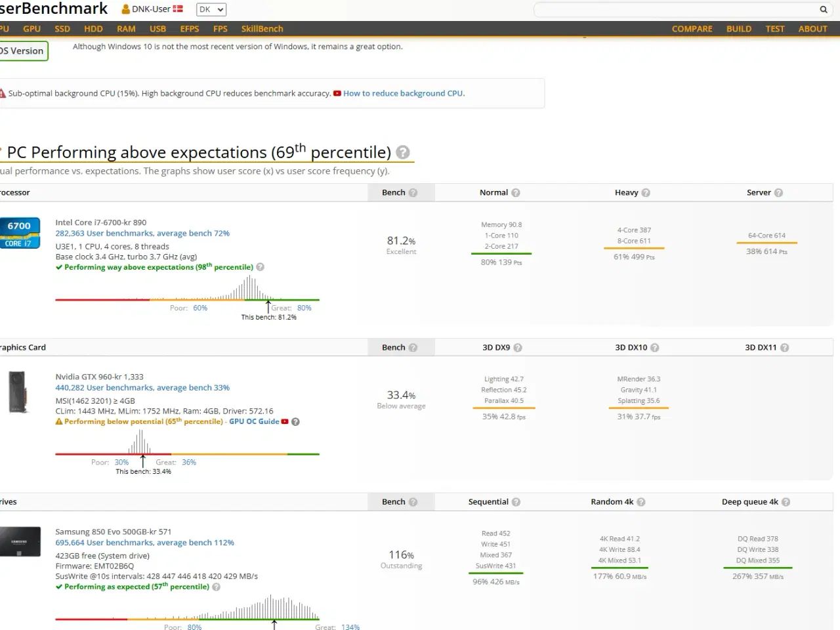Image resolution: width=840 pixels, height=630 pixels.
Task: Click help icon next to Server header
Action: (778, 192)
